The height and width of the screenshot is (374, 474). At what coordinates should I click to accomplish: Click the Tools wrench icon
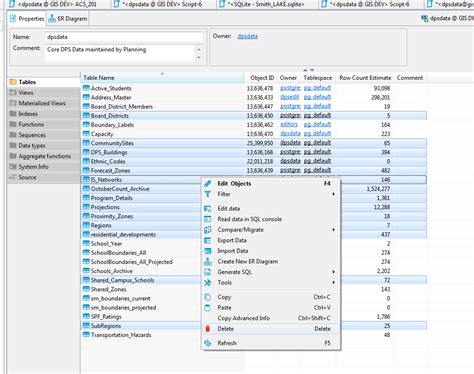point(208,283)
